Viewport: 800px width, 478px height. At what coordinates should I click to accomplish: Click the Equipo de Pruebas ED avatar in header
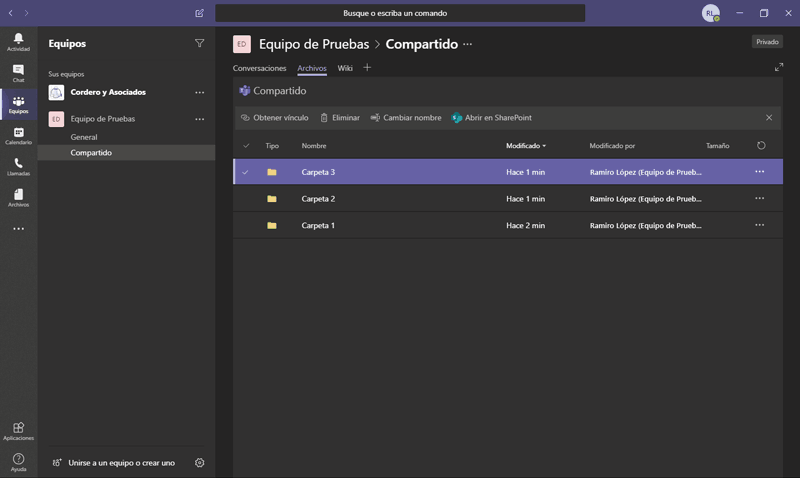[242, 44]
